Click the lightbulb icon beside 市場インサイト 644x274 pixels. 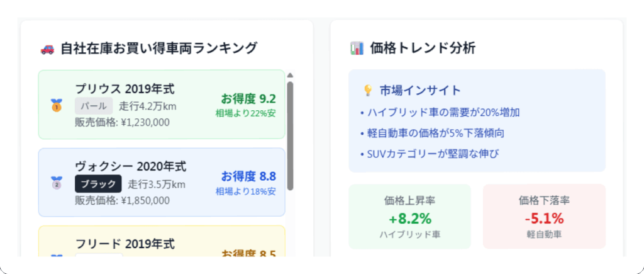[368, 91]
